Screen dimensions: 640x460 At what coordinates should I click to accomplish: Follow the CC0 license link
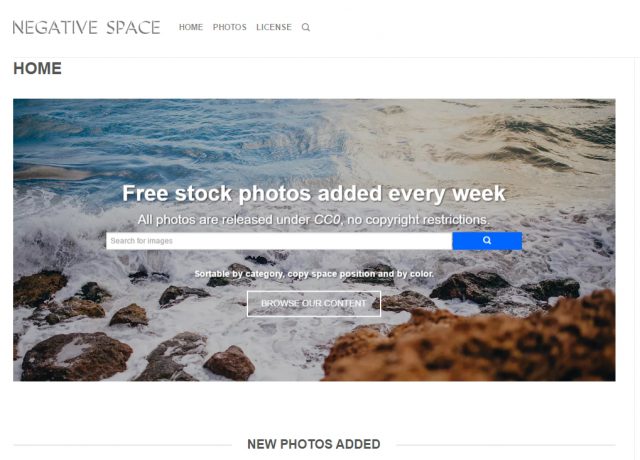pos(327,220)
